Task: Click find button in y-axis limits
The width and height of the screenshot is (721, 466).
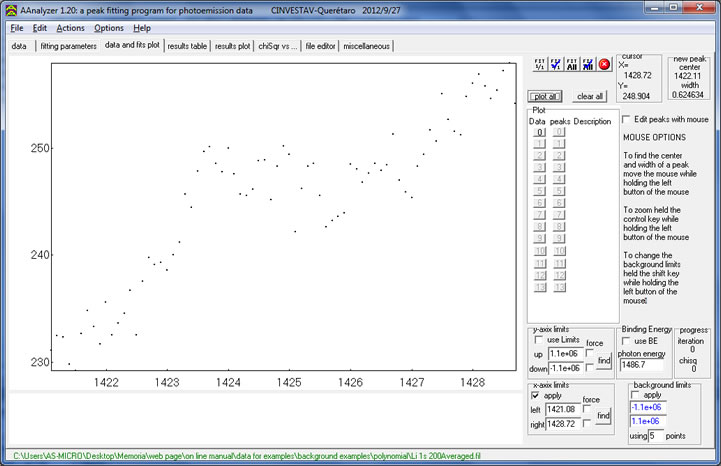Action: pos(604,361)
